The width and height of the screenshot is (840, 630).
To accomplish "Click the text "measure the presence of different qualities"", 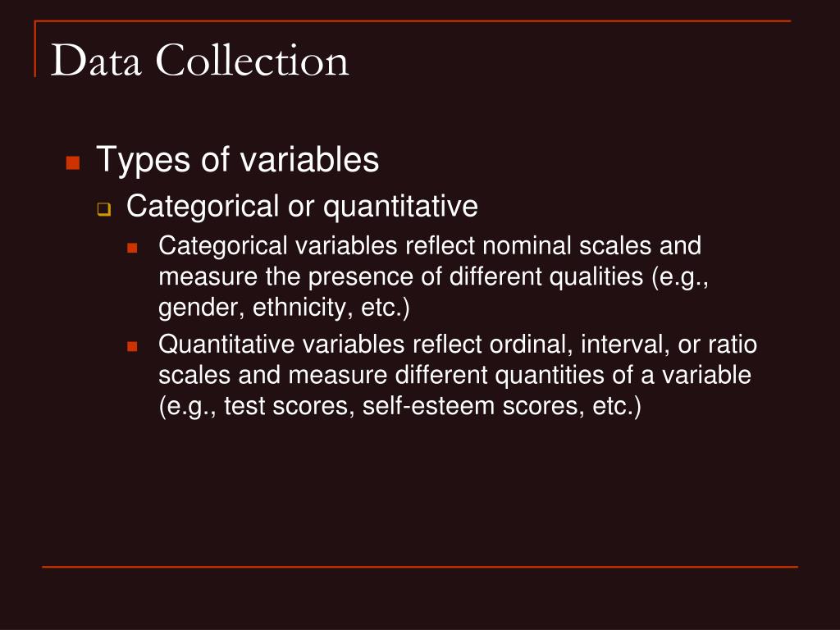I will pos(400,277).
